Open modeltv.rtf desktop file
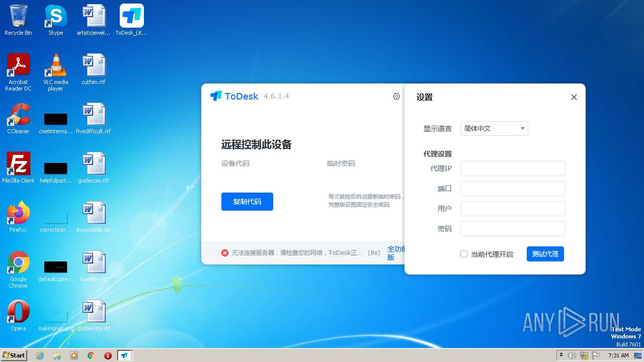 point(94,266)
